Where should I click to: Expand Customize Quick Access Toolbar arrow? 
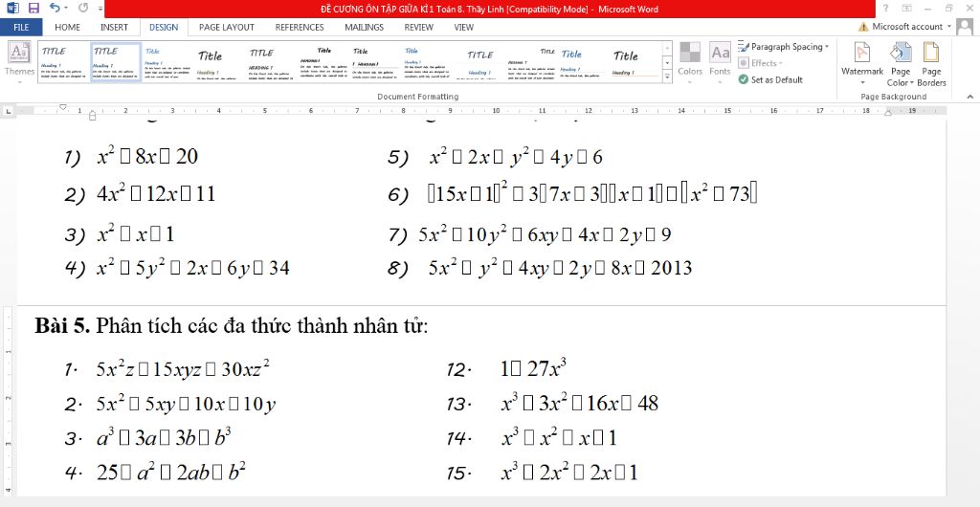(x=101, y=9)
